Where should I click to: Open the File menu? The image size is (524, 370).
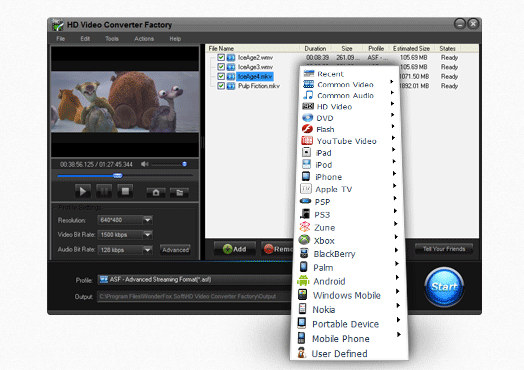(60, 38)
